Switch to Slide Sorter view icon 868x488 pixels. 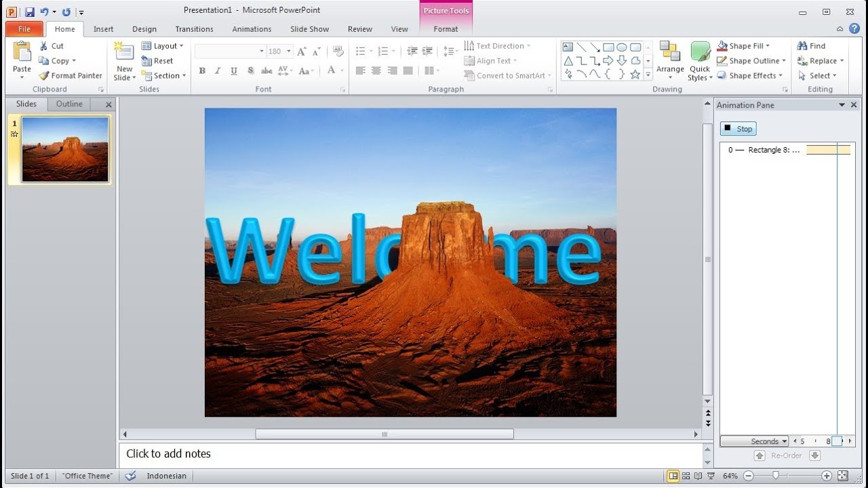tap(686, 476)
